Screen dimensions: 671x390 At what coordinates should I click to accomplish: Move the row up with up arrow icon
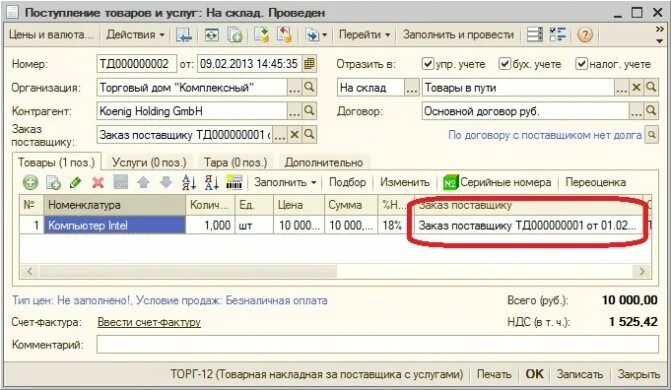143,183
